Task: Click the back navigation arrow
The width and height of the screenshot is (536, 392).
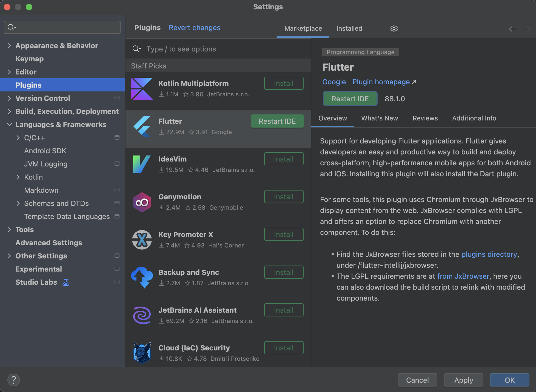Action: (512, 29)
